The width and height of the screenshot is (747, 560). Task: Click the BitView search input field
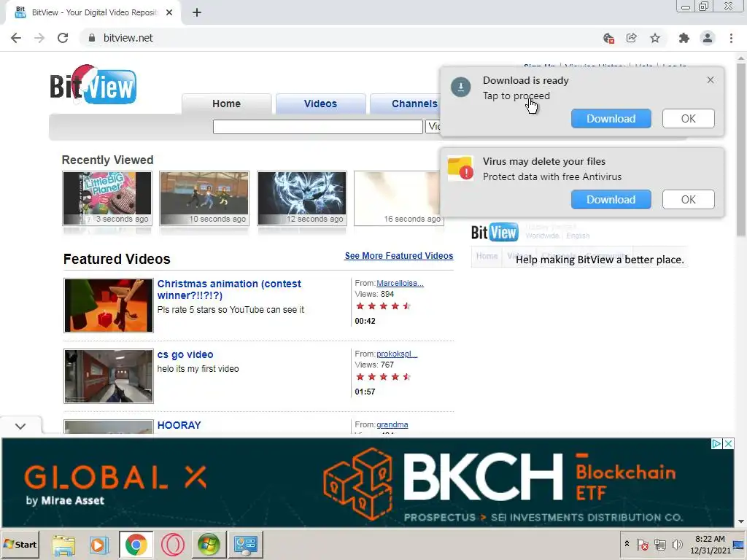[x=318, y=127]
